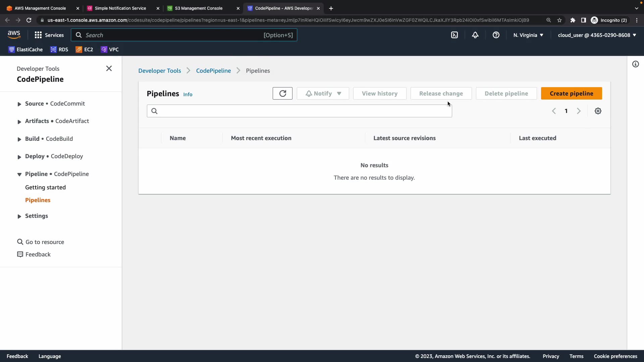This screenshot has width=644, height=362.
Task: Open the Services grid menu
Action: 49,35
